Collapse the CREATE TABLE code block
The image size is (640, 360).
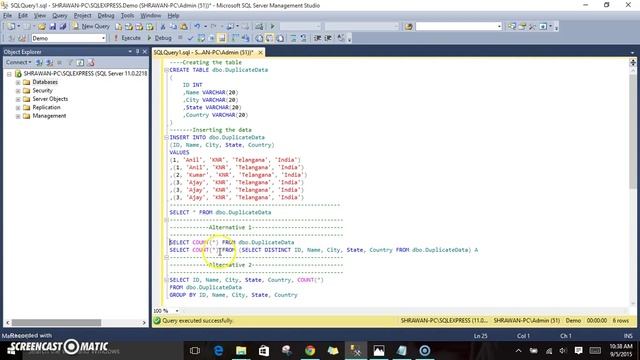166,70
